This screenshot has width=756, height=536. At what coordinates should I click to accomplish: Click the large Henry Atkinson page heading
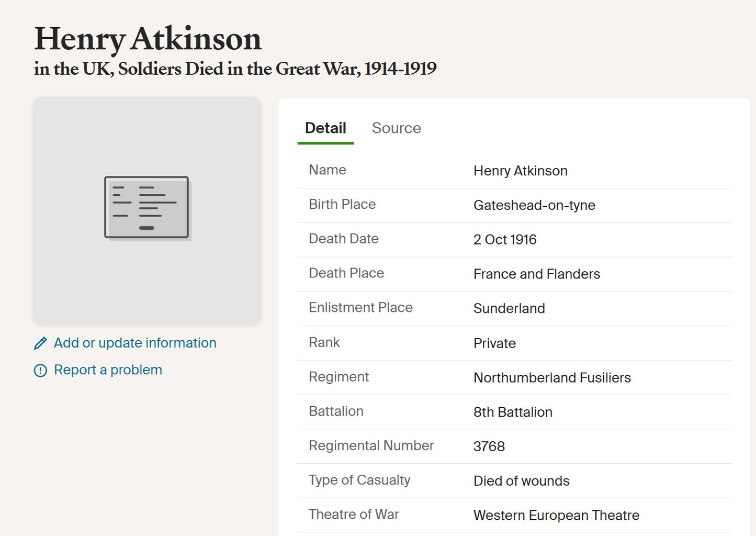click(x=148, y=39)
